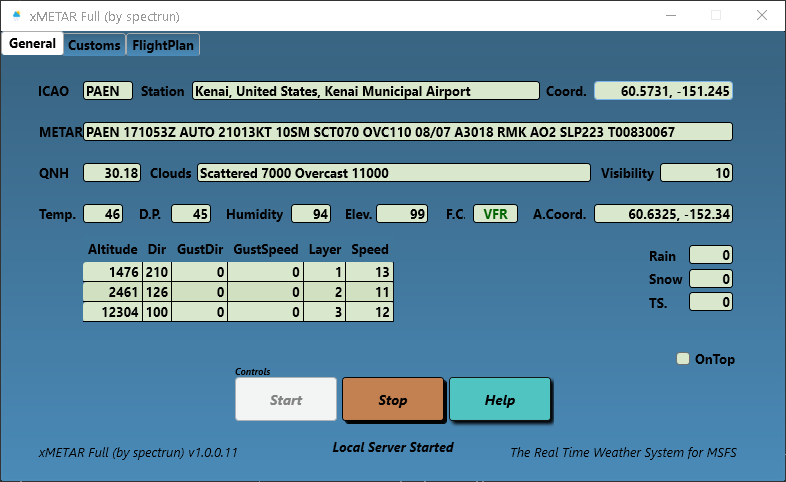Click the GustSpeed column header
The width and height of the screenshot is (786, 482).
266,250
